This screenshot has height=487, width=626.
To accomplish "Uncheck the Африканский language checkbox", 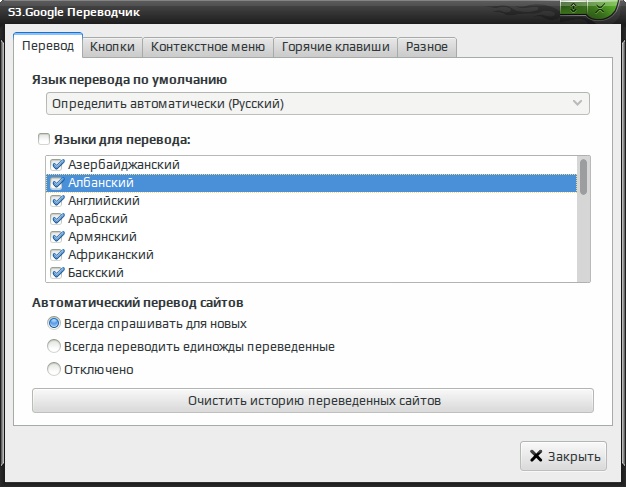I will [x=57, y=255].
